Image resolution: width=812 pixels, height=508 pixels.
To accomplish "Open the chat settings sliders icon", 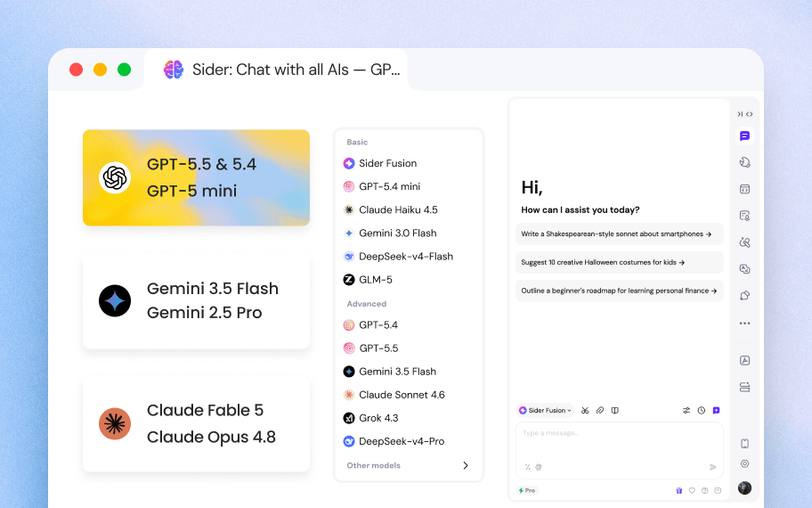I will (686, 411).
